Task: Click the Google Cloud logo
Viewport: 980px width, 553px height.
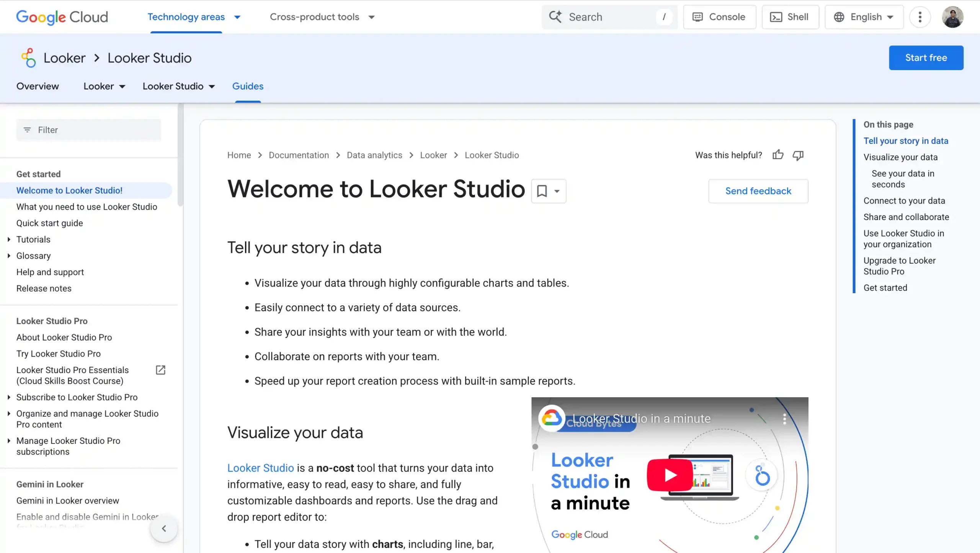Action: coord(62,17)
